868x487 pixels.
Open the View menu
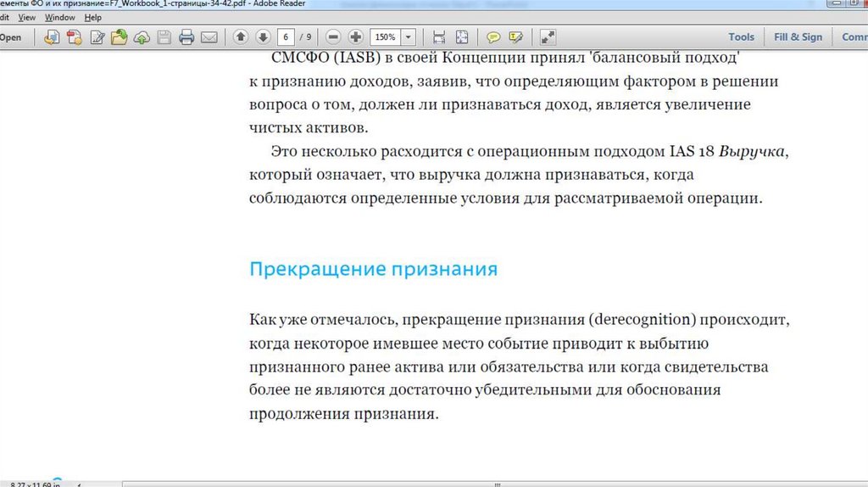click(x=26, y=17)
